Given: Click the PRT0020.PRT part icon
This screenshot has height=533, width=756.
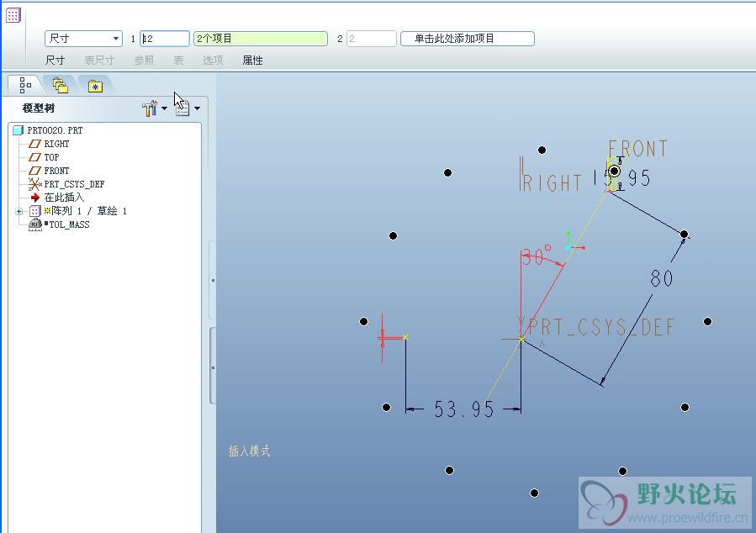Looking at the screenshot, I should click(19, 130).
